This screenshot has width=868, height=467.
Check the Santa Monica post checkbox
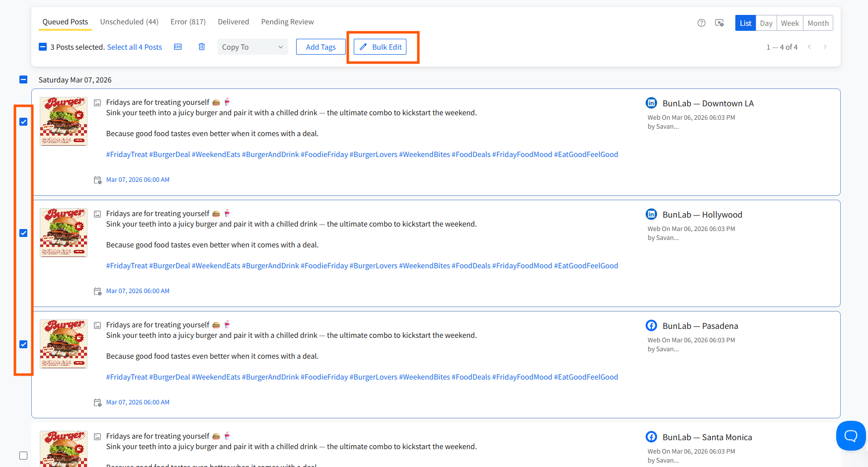23,456
